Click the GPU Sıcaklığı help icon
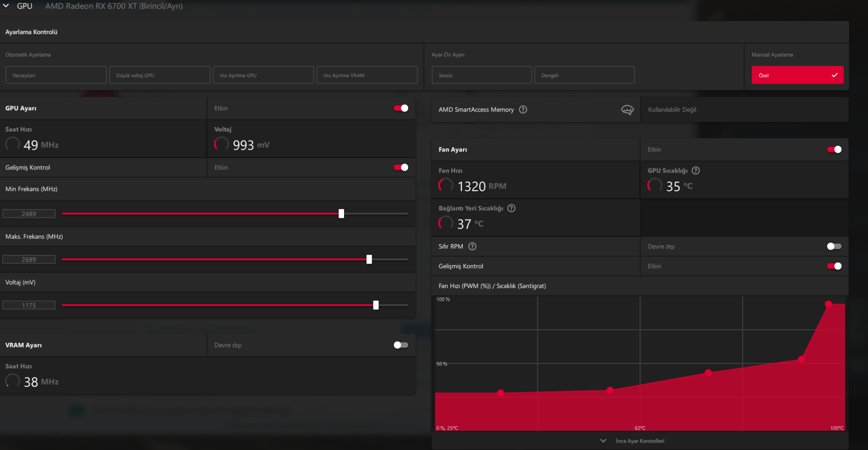 (696, 170)
